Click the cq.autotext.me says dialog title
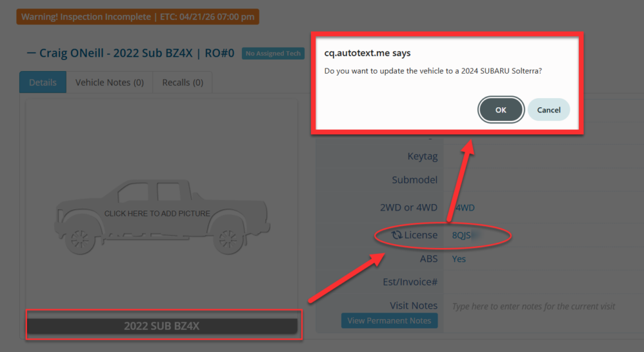 [x=367, y=53]
